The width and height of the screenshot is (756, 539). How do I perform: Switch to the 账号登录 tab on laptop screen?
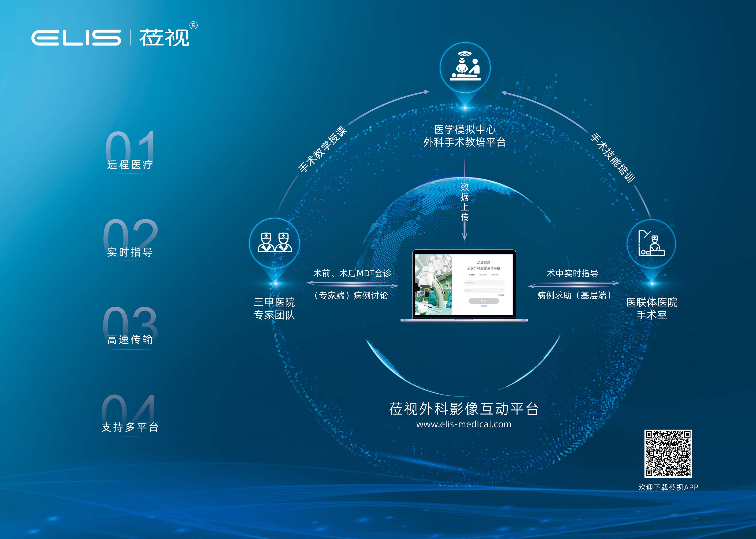pyautogui.click(x=472, y=275)
